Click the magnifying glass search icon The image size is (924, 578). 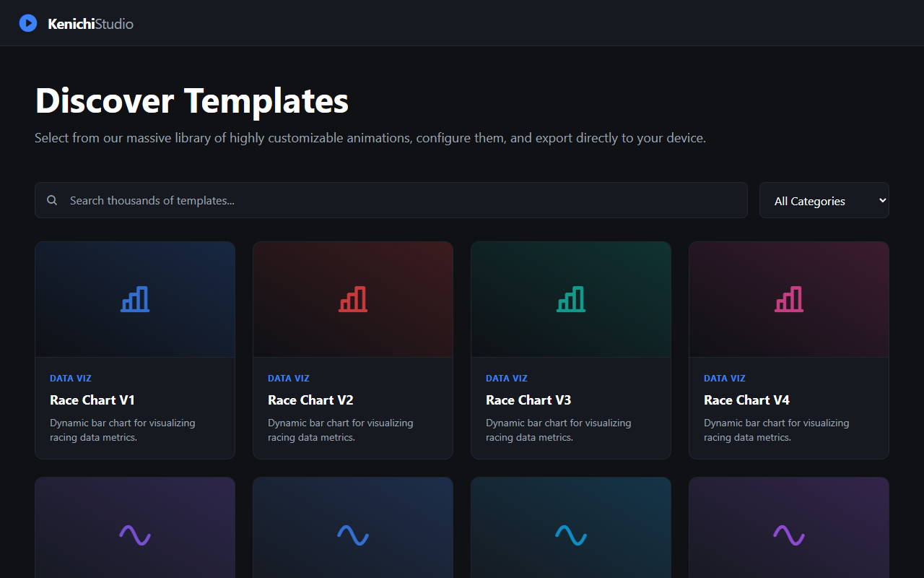pyautogui.click(x=51, y=200)
